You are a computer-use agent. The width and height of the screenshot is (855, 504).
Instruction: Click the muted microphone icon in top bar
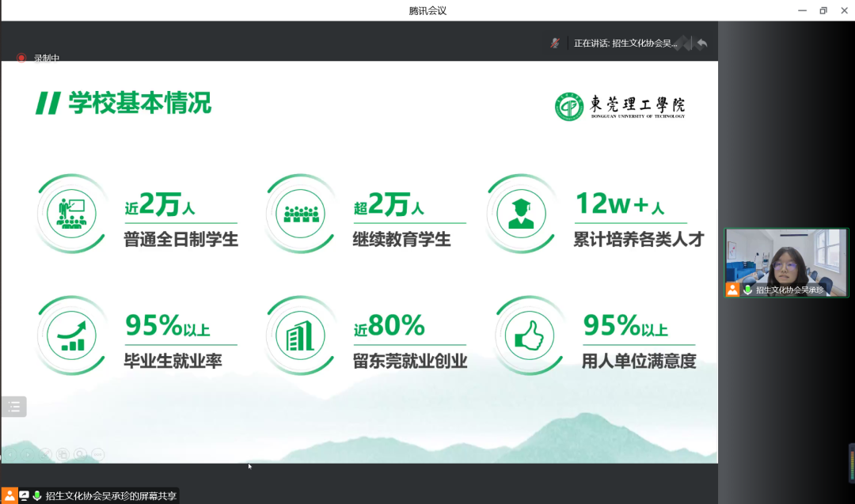[x=555, y=44]
